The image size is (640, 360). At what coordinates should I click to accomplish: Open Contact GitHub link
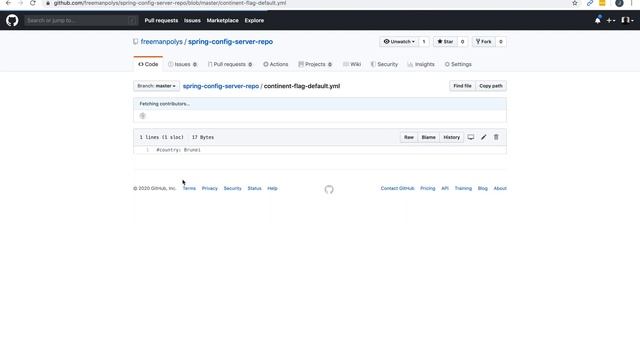(x=397, y=189)
